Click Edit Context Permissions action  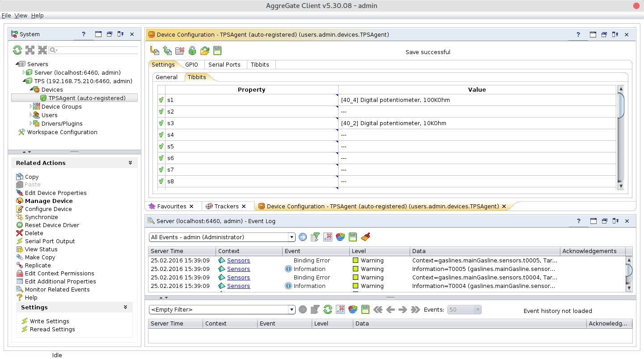59,273
